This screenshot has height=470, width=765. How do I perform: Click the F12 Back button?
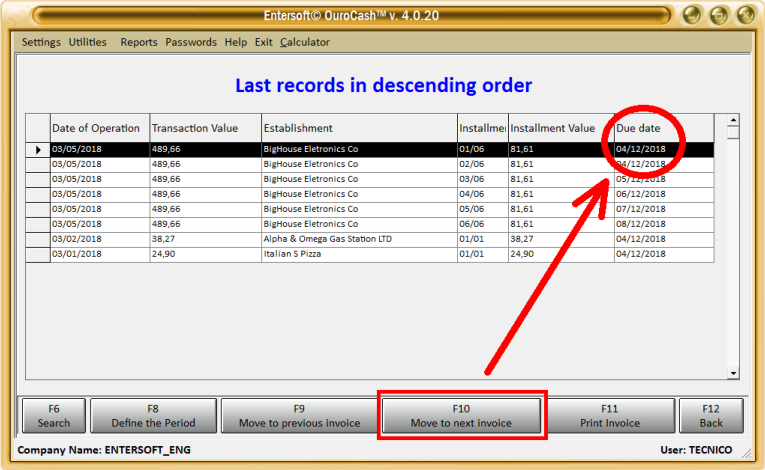click(x=711, y=416)
